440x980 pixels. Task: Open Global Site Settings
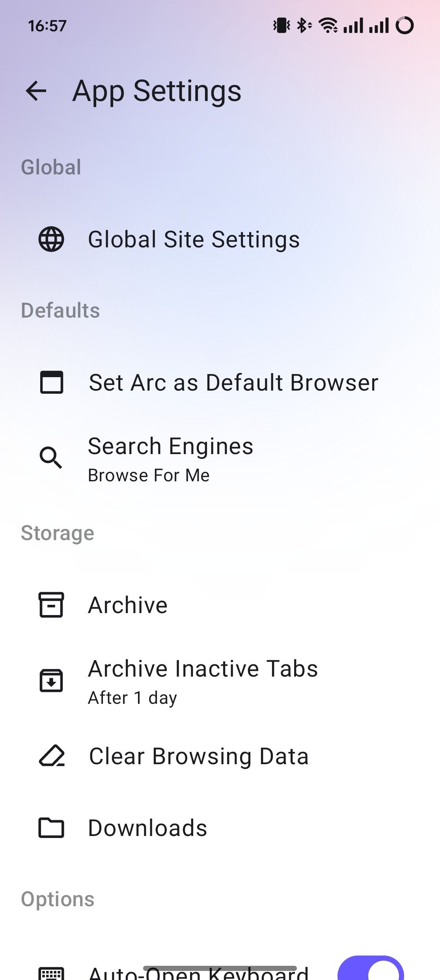click(x=194, y=239)
